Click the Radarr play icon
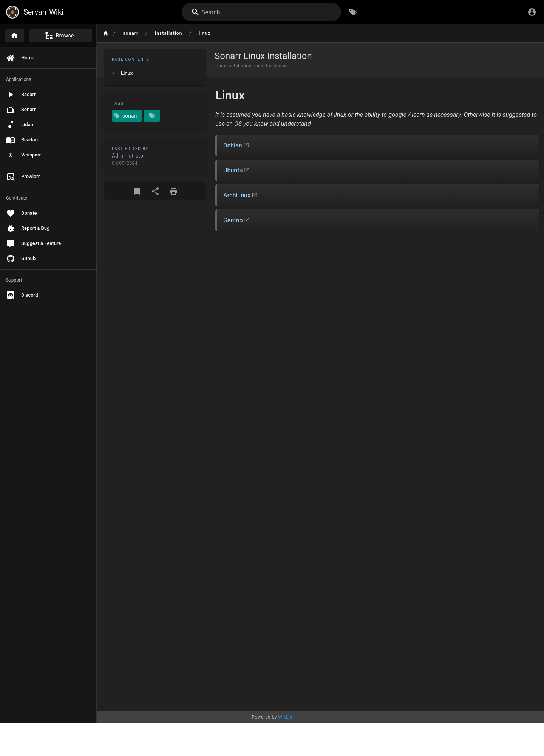The width and height of the screenshot is (544, 756). click(11, 94)
